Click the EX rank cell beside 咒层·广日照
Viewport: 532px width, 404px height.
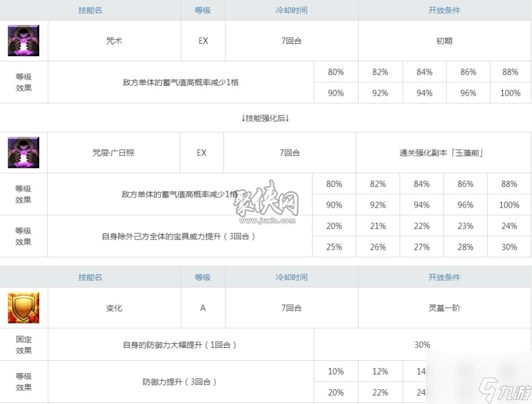pos(202,153)
